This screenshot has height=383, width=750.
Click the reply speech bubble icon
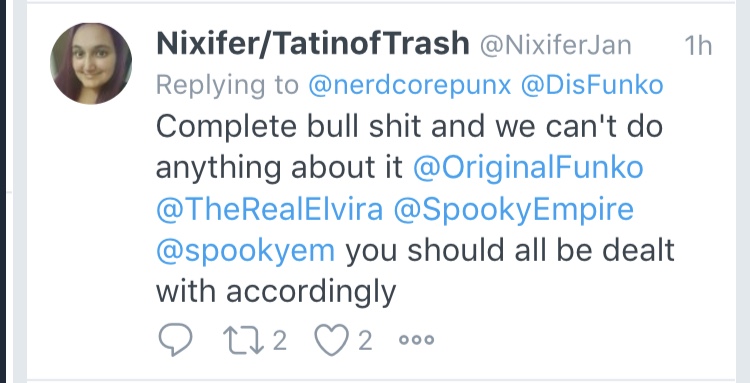tap(175, 339)
